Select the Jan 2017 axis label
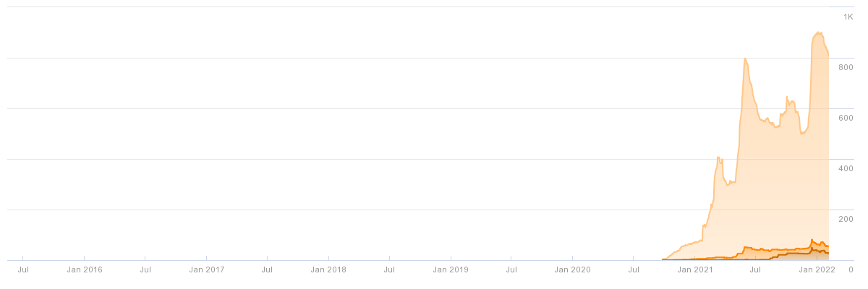 tap(206, 269)
